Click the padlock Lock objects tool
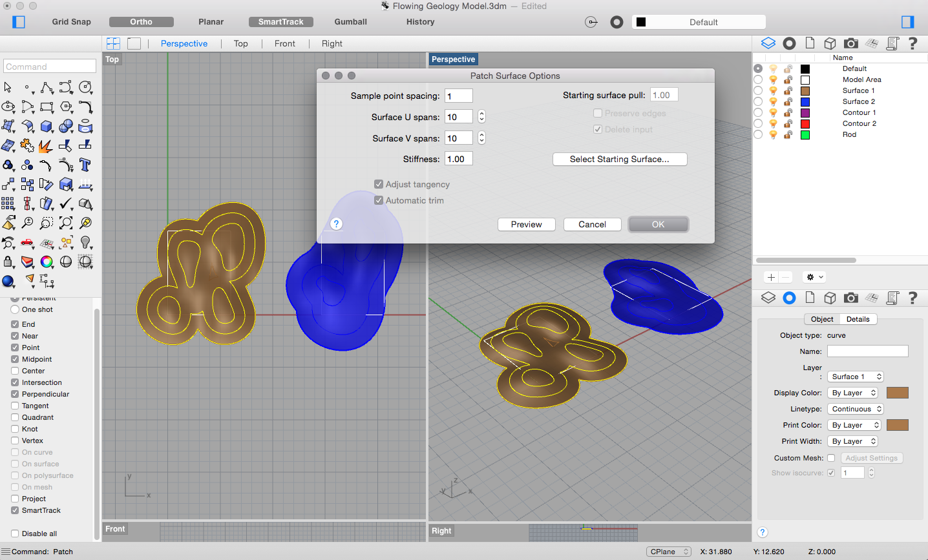Screen dimensions: 928x560 point(8,262)
